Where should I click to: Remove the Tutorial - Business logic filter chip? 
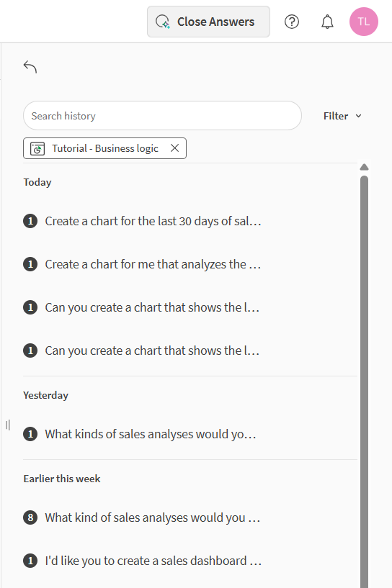point(174,148)
